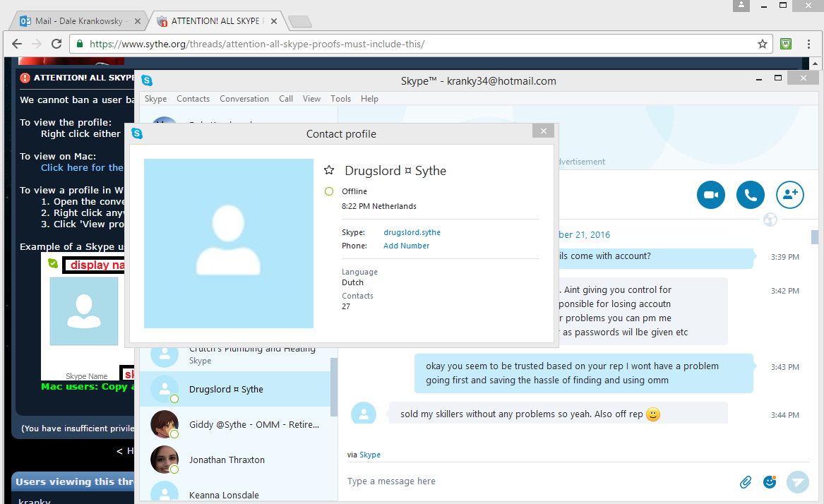The width and height of the screenshot is (824, 504).
Task: Start a voice call with the phone button
Action: click(x=751, y=195)
